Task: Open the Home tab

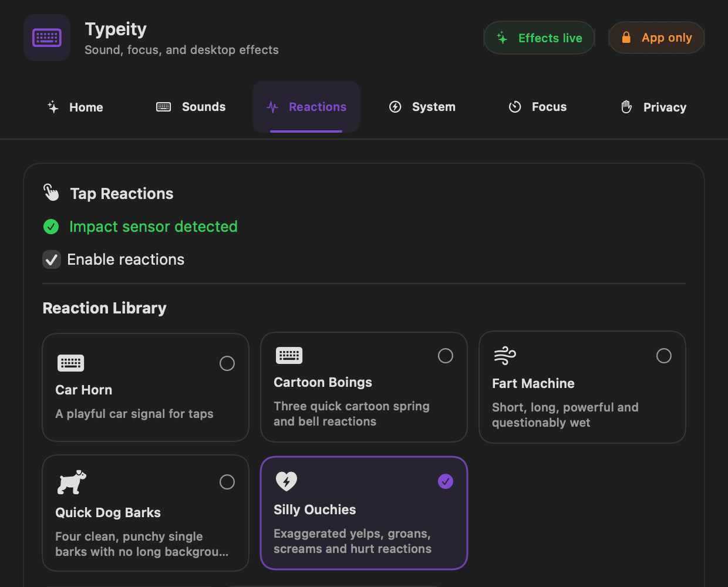Action: [75, 107]
